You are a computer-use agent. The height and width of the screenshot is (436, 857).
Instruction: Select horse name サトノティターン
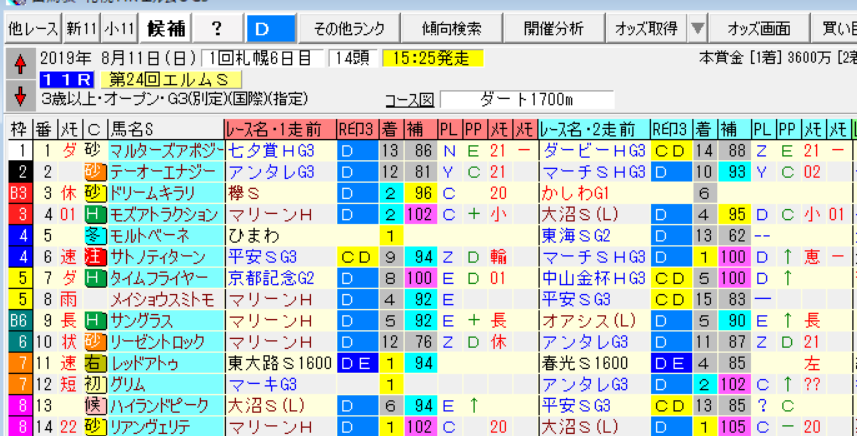[166, 257]
